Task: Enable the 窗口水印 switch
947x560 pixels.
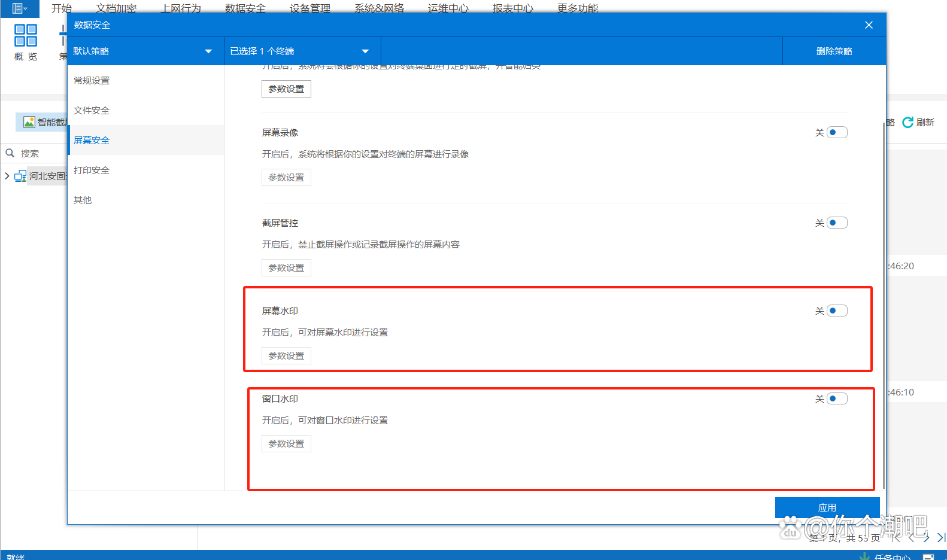Action: point(837,398)
